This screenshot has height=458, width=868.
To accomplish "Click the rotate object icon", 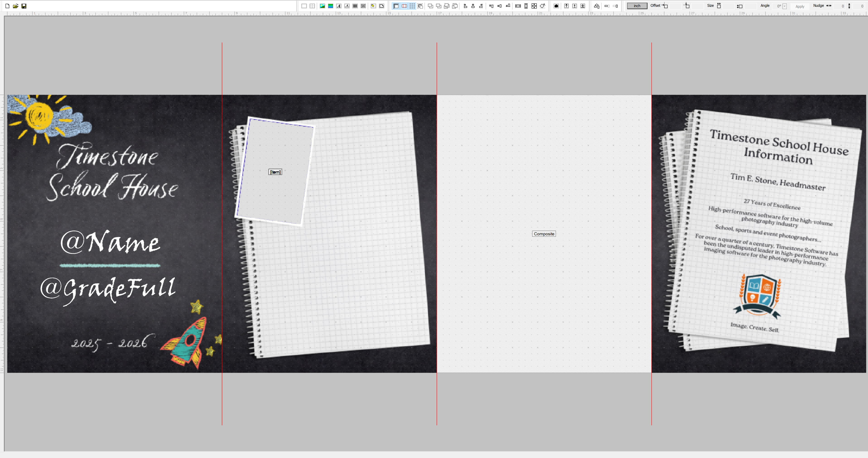I will (x=542, y=6).
